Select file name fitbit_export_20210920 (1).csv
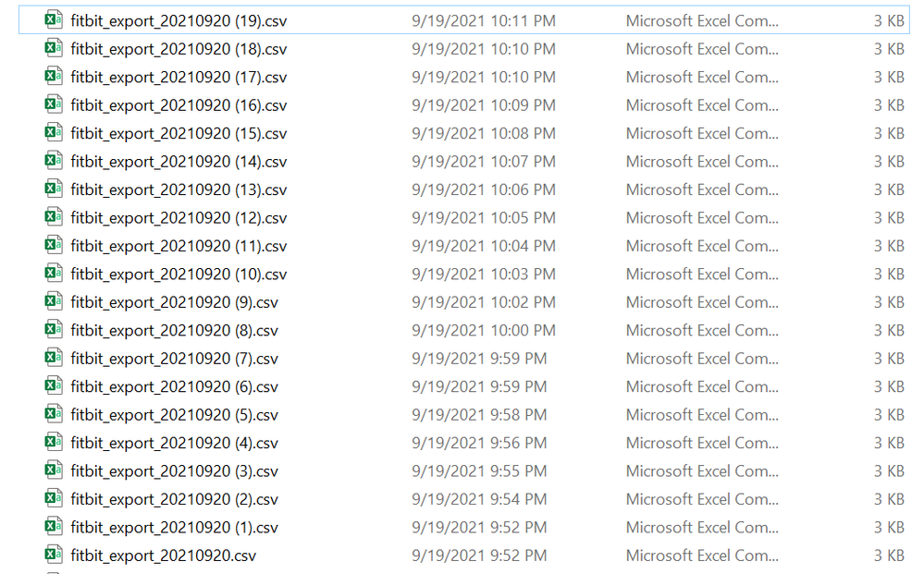924x574 pixels. click(175, 528)
